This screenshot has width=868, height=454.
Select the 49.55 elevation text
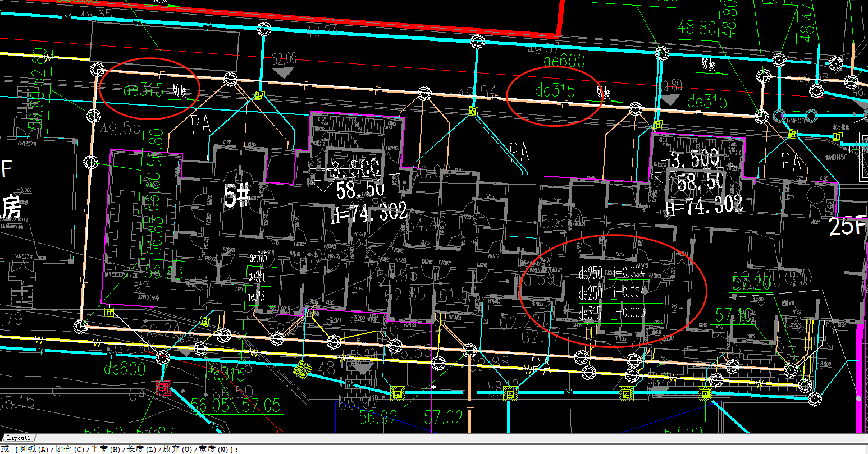(120, 129)
